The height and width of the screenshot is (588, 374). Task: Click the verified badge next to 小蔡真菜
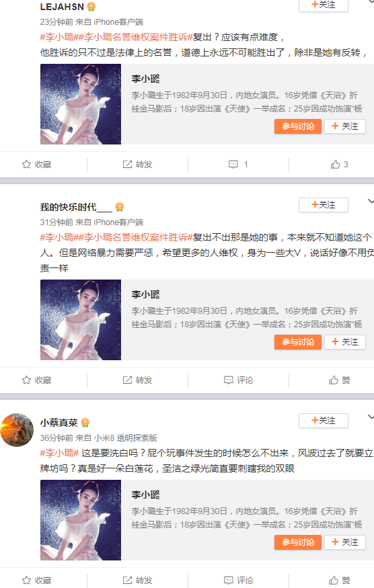click(x=85, y=423)
